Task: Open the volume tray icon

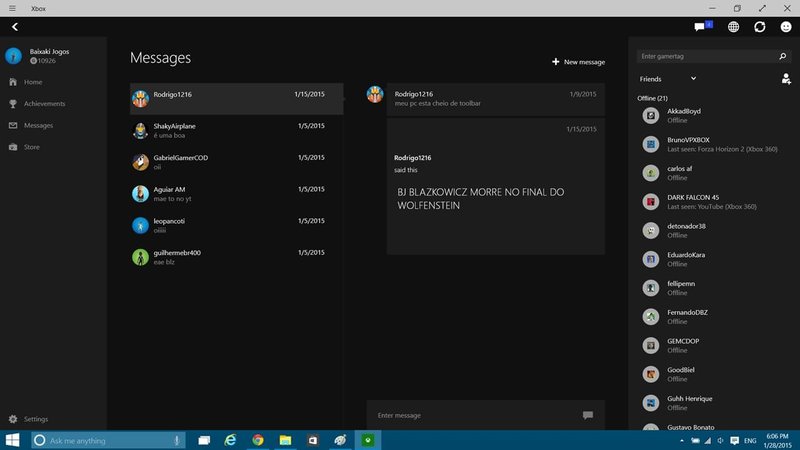Action: coord(720,440)
